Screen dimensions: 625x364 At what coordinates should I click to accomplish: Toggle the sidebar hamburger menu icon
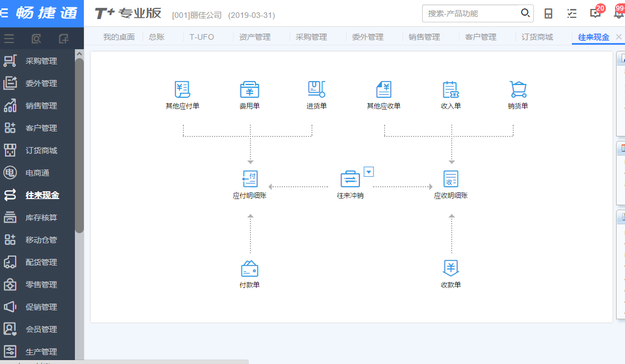point(9,39)
